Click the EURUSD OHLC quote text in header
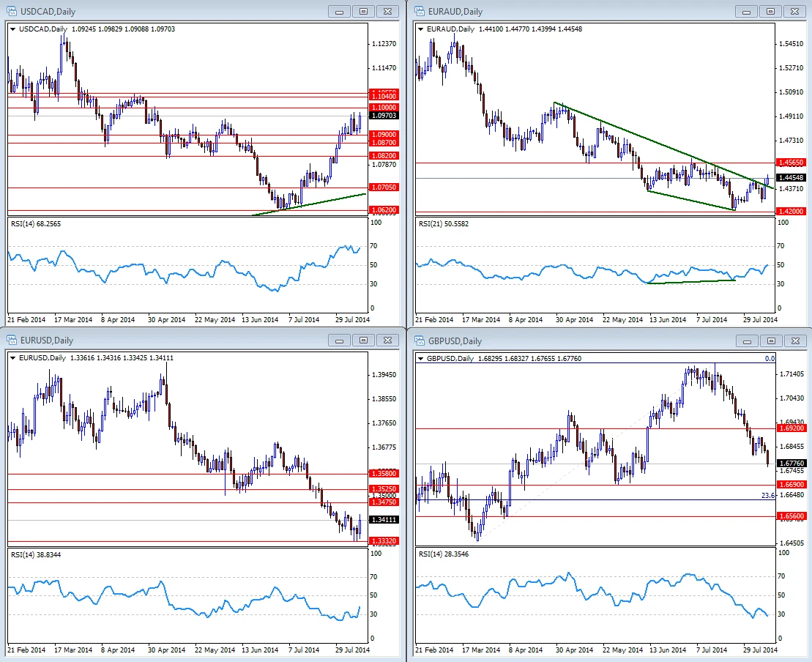The image size is (812, 662). [x=122, y=358]
